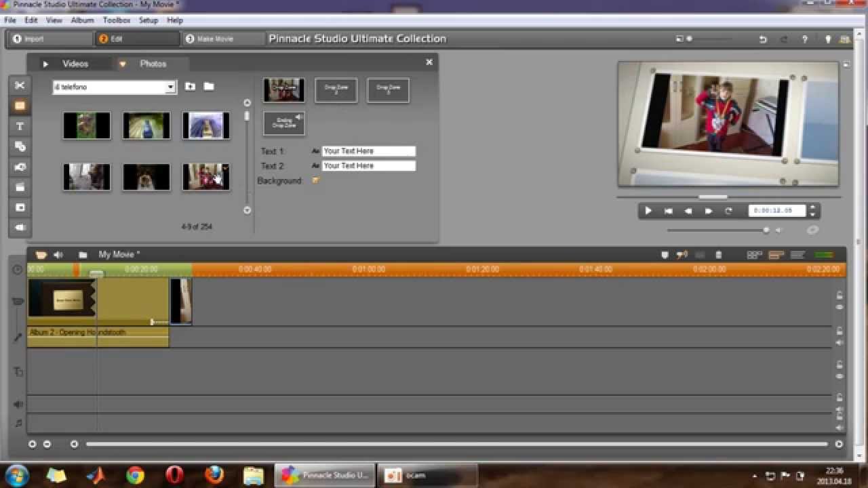Open audio toolbox speaker icon above timeline
Image resolution: width=868 pixels, height=488 pixels.
click(58, 255)
